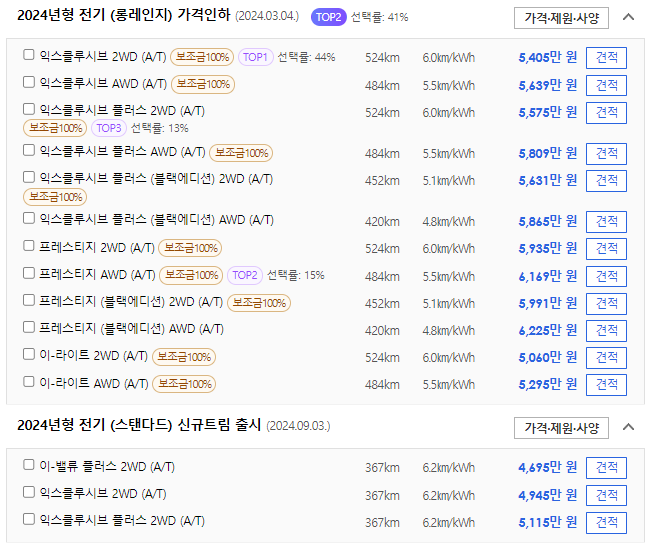Click 견적 for 5,575만 원 익스클루시브 플러스 2WD
Viewport: 654px width, 554px height.
606,113
